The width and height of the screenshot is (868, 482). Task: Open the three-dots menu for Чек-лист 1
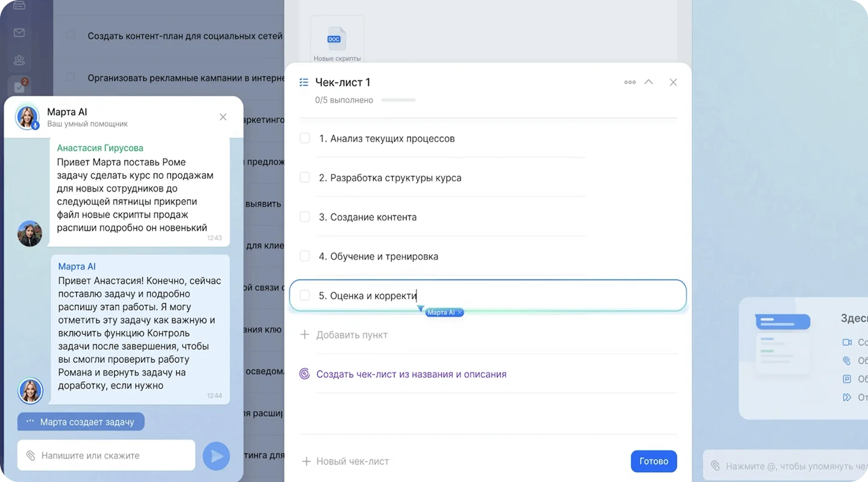pos(630,82)
